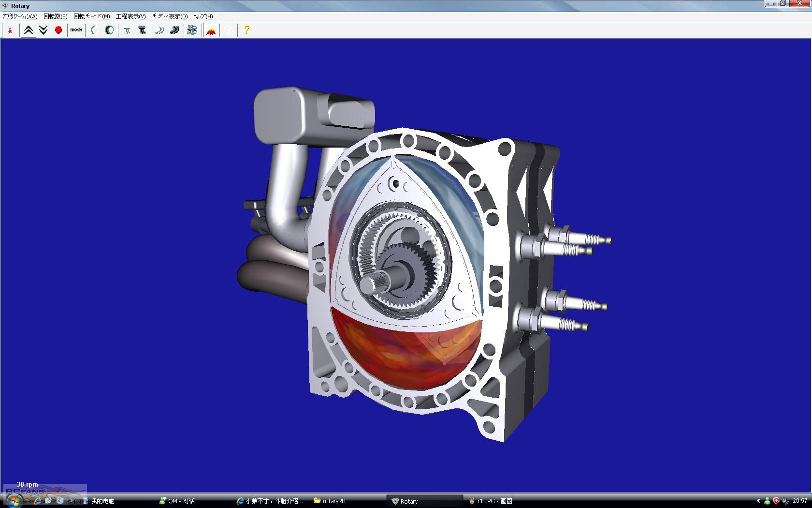Image resolution: width=812 pixels, height=508 pixels.
Task: Click the red shield tray icon
Action: coord(776,501)
